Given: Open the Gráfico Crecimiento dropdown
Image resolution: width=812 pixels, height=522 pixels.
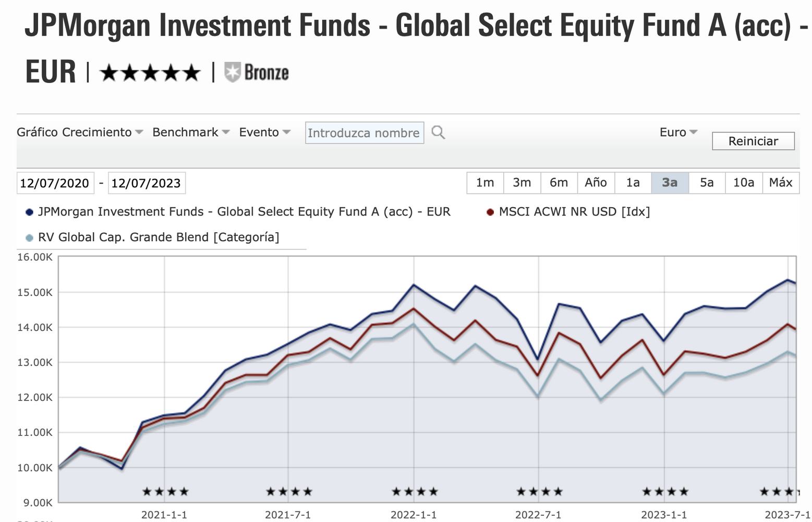Looking at the screenshot, I should 80,133.
